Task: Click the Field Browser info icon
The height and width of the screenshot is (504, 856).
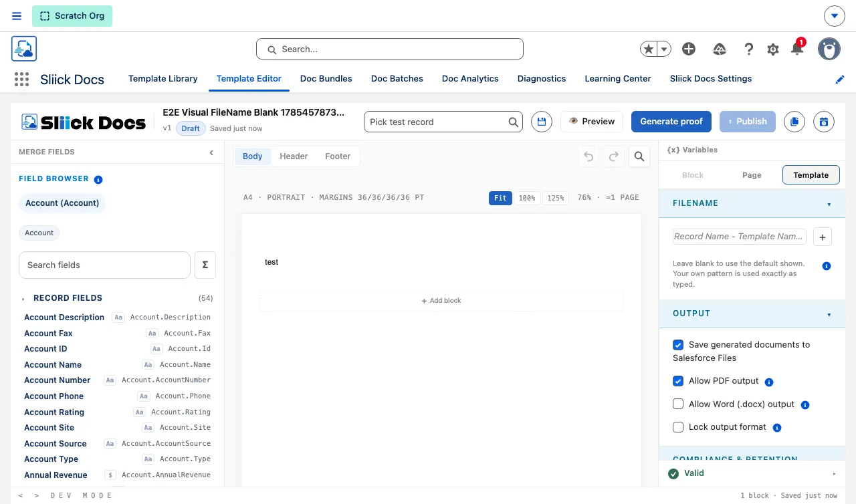Action: point(98,179)
